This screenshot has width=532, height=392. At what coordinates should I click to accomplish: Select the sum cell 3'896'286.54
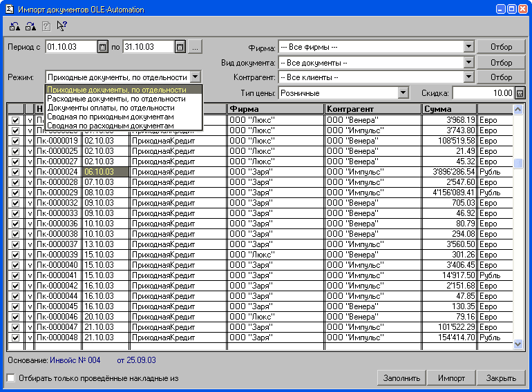pyautogui.click(x=450, y=172)
